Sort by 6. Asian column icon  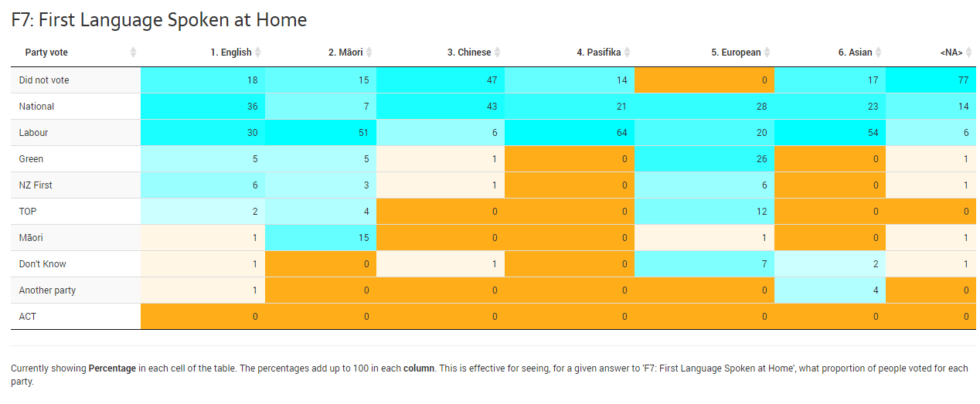[879, 53]
